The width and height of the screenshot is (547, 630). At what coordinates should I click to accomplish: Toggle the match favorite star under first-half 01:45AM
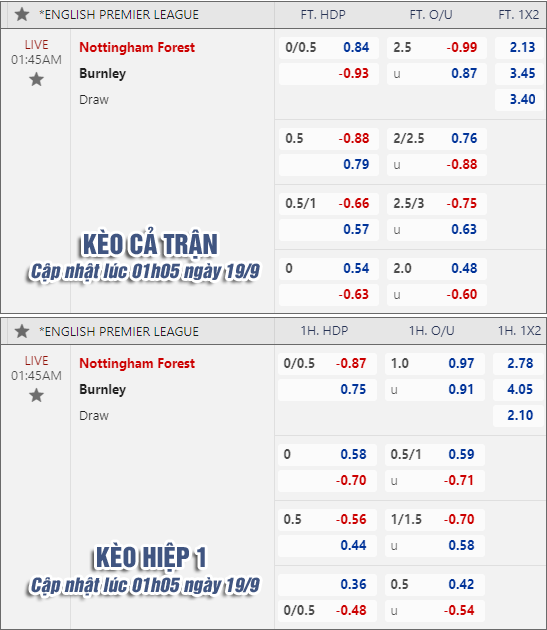click(37, 395)
